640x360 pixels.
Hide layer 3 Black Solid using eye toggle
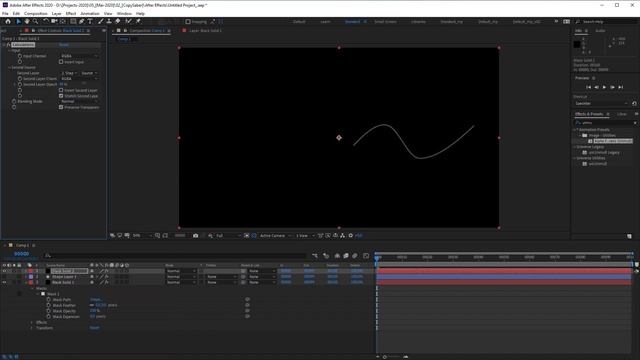(4, 282)
